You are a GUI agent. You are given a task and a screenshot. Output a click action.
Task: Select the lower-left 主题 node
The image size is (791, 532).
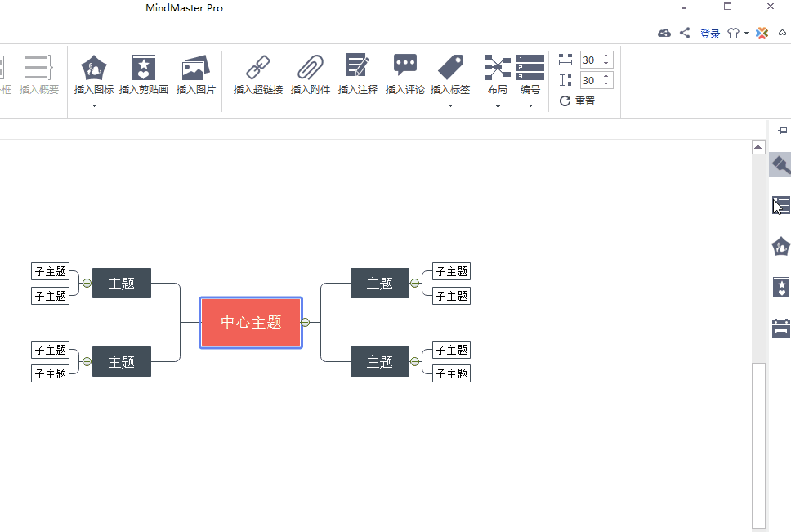[122, 361]
